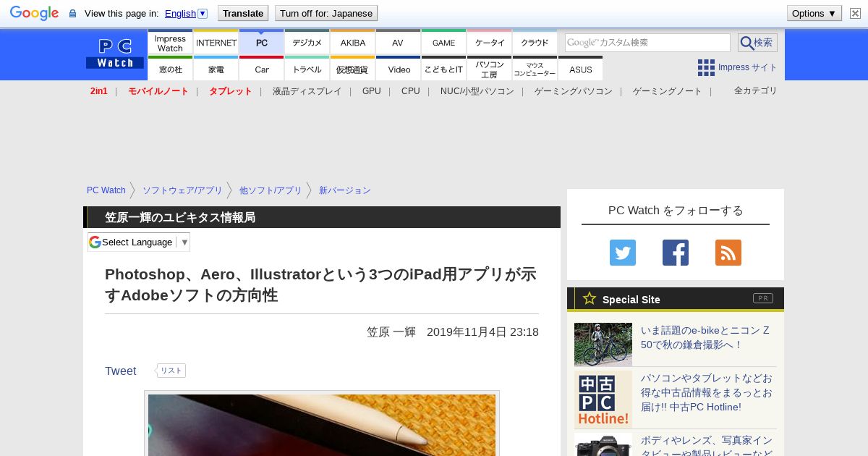Open the RSS feed icon

728,253
